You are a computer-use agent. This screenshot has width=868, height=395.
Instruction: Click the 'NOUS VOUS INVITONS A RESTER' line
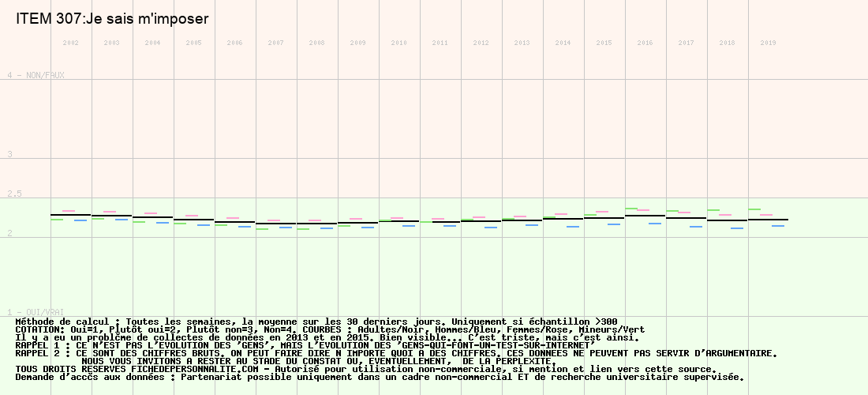tap(319, 361)
